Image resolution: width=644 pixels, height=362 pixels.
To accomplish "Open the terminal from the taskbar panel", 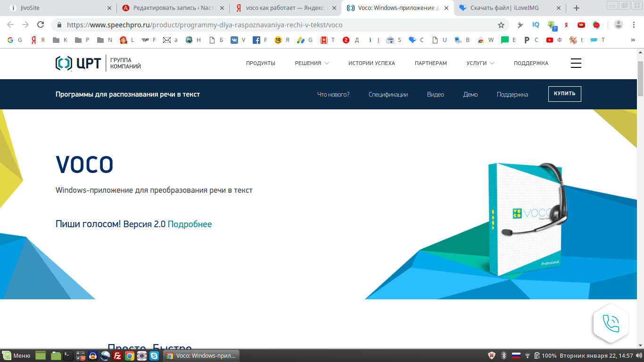I will [x=68, y=356].
